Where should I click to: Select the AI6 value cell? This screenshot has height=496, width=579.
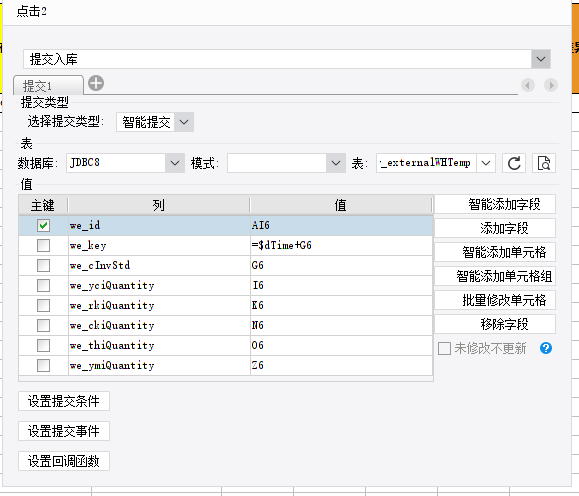342,226
